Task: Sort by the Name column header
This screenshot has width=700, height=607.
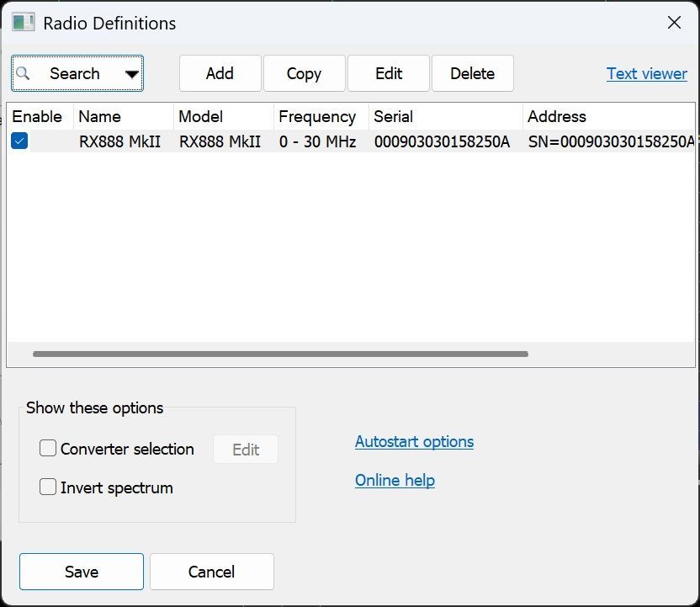Action: (99, 116)
